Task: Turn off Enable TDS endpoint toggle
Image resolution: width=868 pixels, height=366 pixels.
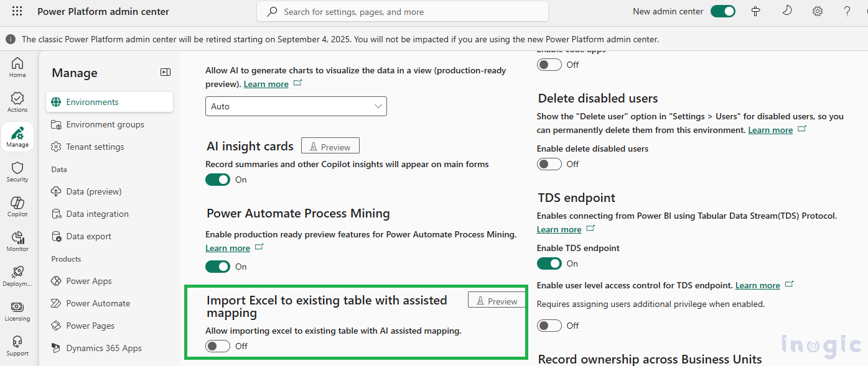Action: (549, 263)
